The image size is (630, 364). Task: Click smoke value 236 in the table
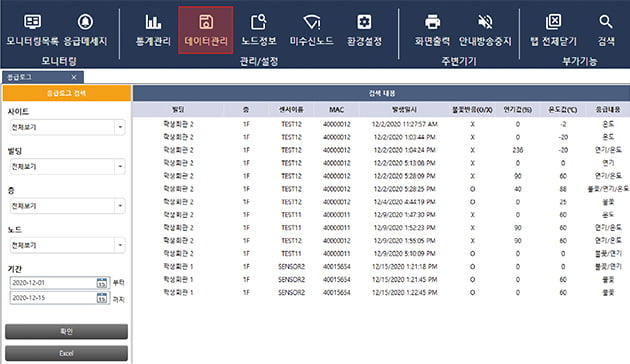tap(518, 150)
